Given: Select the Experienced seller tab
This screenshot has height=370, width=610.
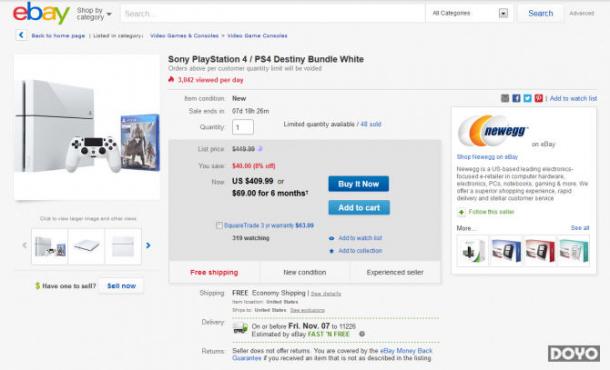Looking at the screenshot, I should coord(395,272).
